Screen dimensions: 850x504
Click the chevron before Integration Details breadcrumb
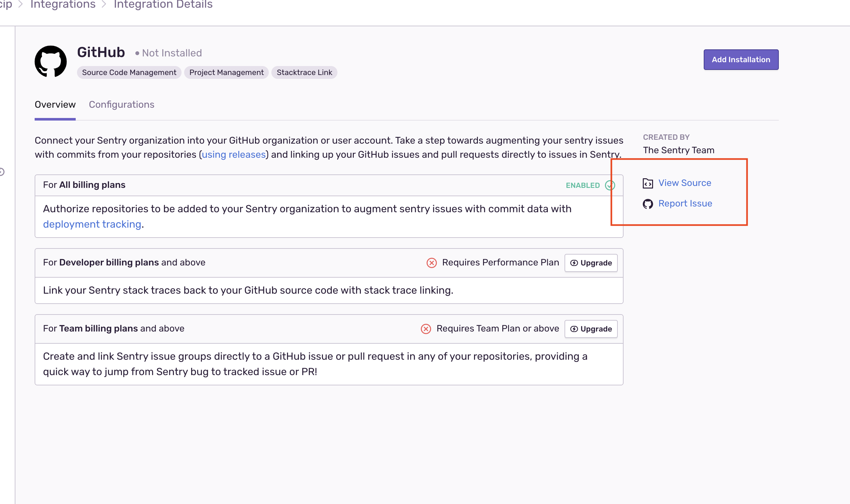click(104, 4)
